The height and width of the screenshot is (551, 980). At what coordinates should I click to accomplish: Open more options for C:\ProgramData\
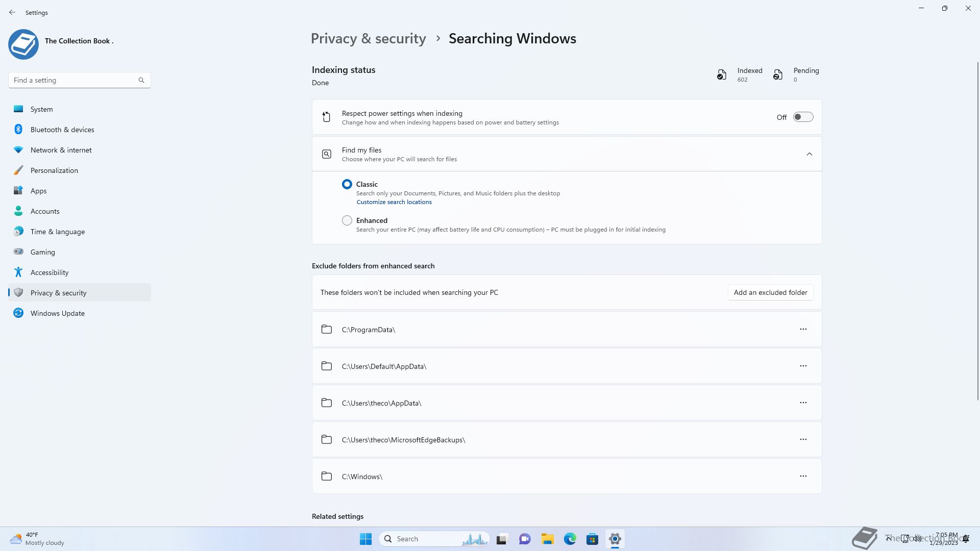coord(803,330)
